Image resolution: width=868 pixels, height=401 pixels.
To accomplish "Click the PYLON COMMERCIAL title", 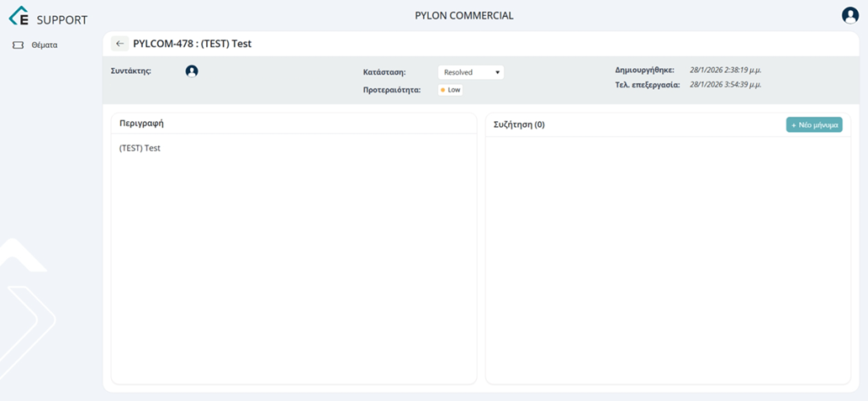I will 463,15.
